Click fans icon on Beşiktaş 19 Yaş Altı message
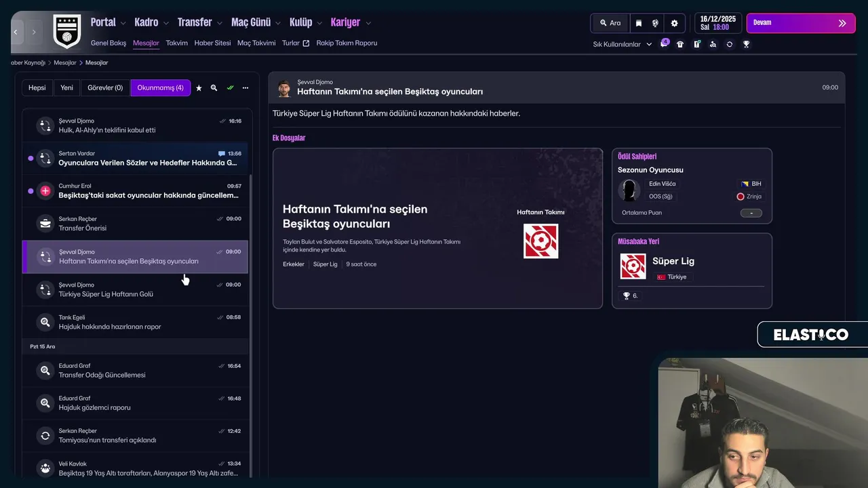 point(45,468)
